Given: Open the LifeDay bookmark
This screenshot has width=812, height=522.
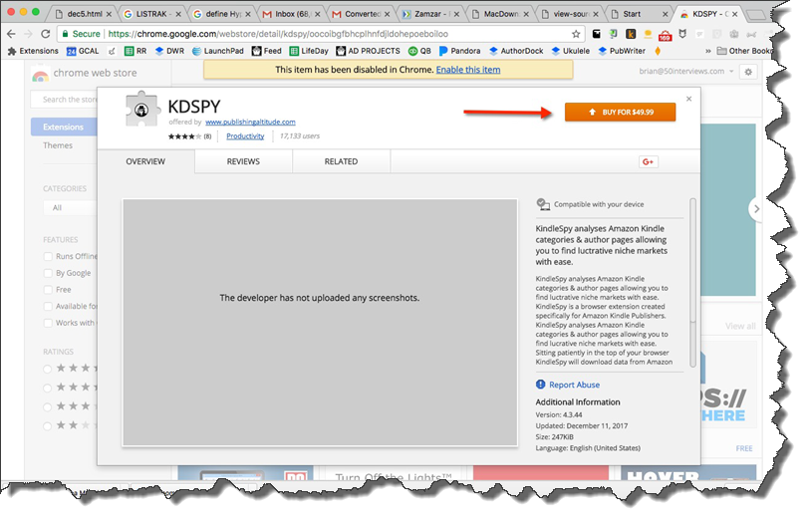Looking at the screenshot, I should click(309, 51).
